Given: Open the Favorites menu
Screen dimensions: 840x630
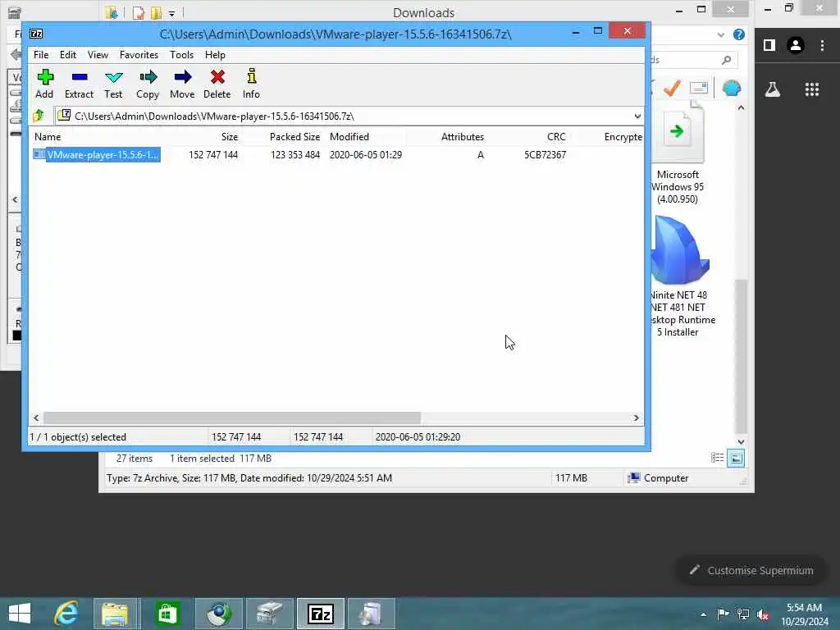Looking at the screenshot, I should 139,55.
